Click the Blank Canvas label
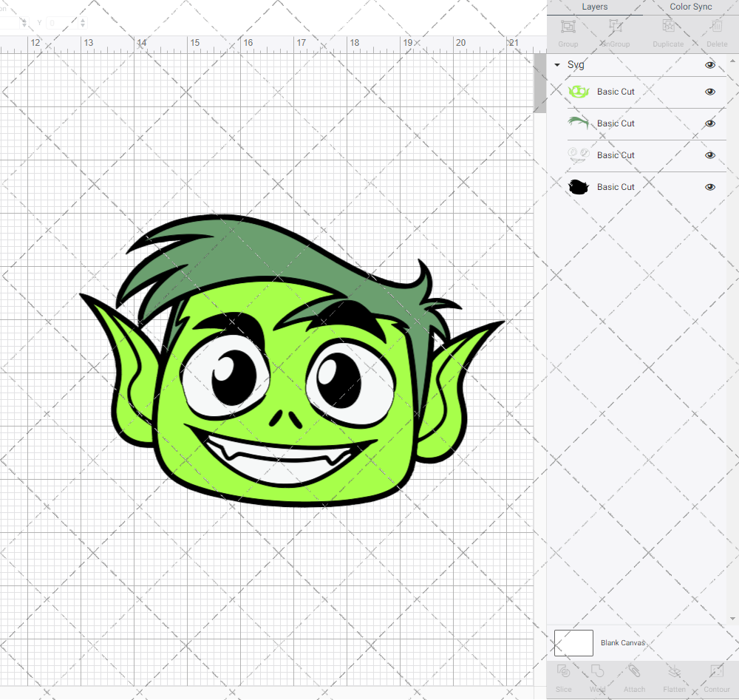739x700 pixels. click(x=623, y=643)
